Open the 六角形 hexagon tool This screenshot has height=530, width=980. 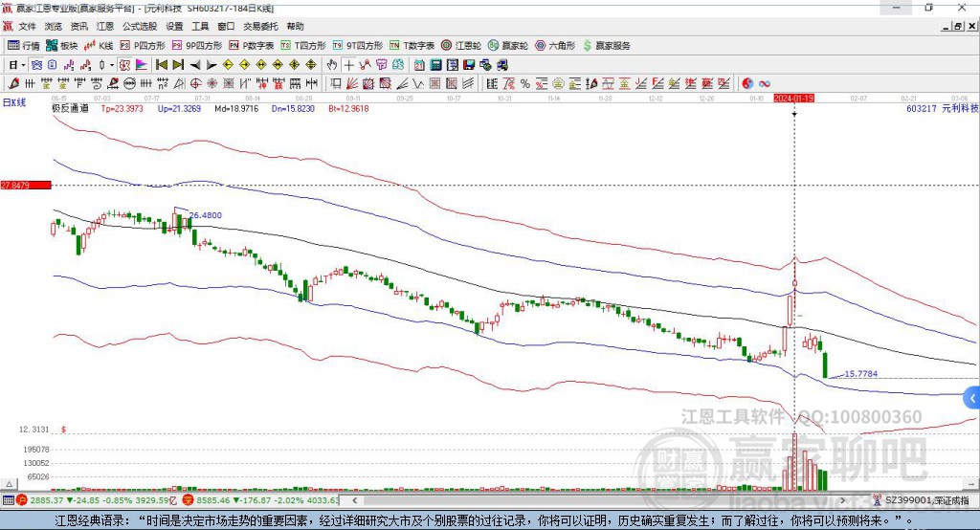click(555, 46)
